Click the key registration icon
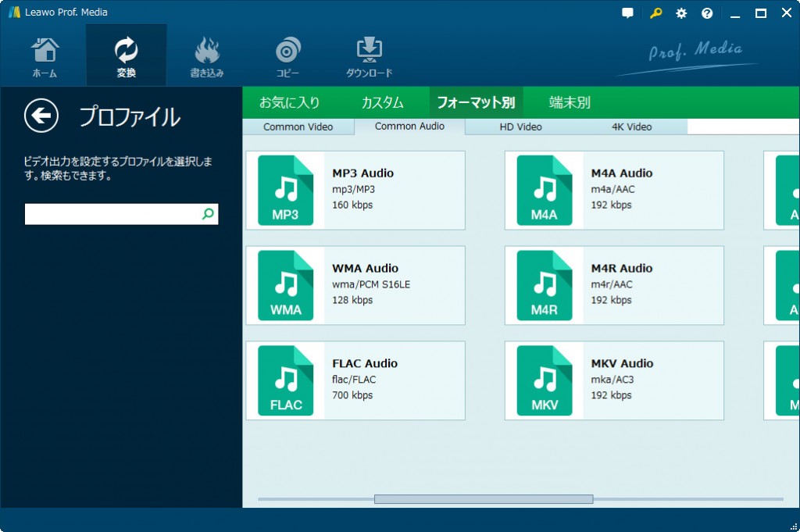This screenshot has width=800, height=532. click(655, 13)
